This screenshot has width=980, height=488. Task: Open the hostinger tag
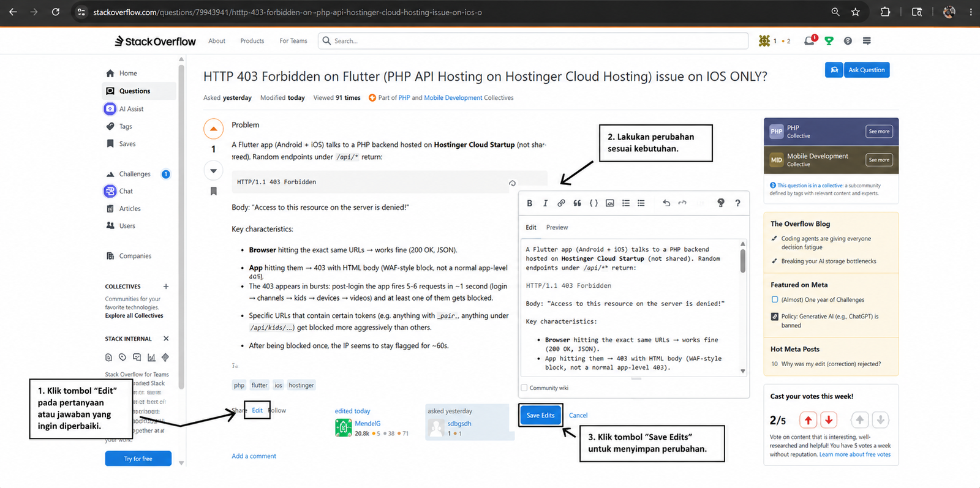pos(301,385)
